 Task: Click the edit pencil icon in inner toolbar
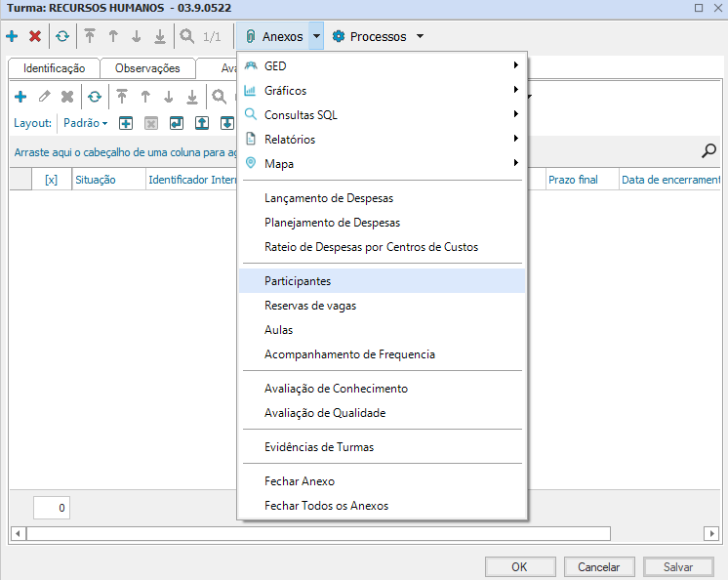coord(44,97)
